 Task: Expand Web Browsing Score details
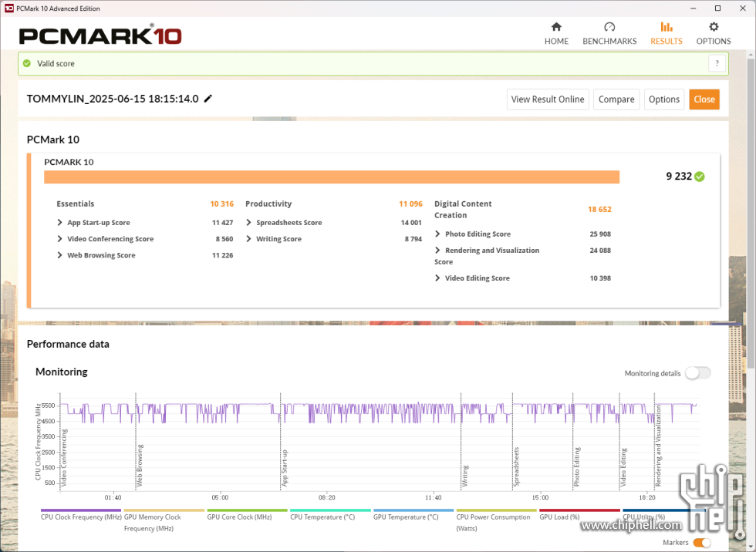[x=60, y=255]
